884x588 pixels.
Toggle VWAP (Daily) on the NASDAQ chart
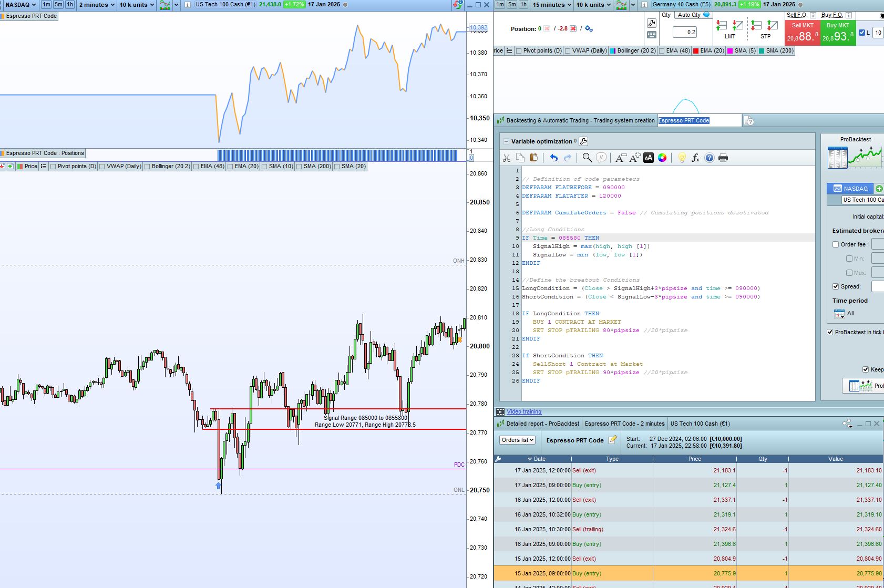click(102, 167)
